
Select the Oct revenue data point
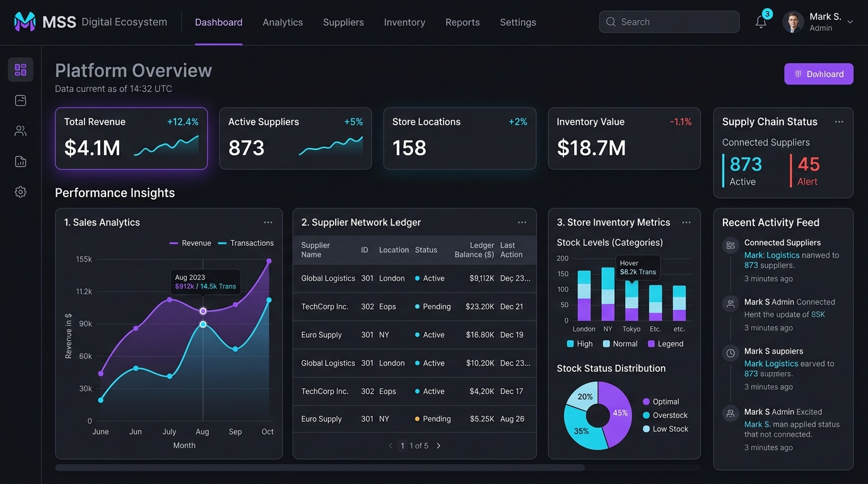click(269, 261)
